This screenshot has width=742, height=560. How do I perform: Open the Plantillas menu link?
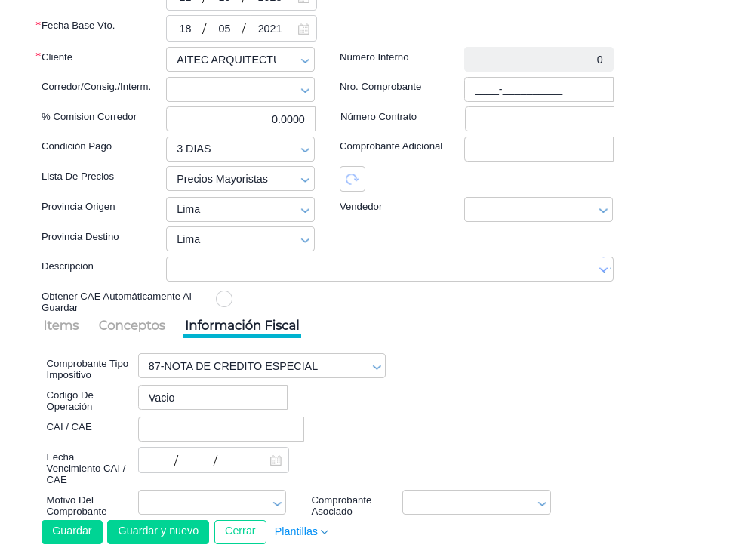click(301, 531)
